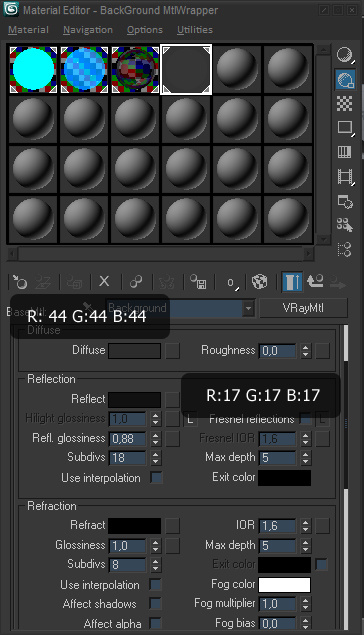The image size is (364, 635).
Task: Click the Get Material icon
Action: 19,281
